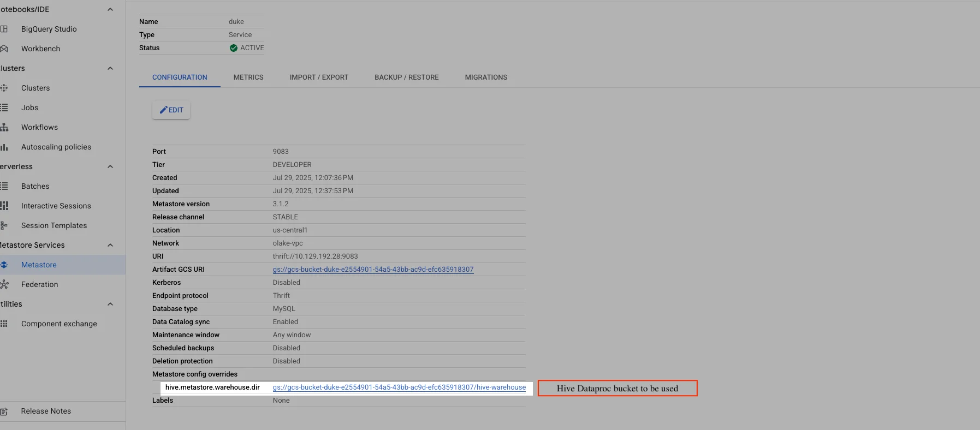The width and height of the screenshot is (980, 430).
Task: Click the Workflows hierarchy icon
Action: tap(4, 127)
